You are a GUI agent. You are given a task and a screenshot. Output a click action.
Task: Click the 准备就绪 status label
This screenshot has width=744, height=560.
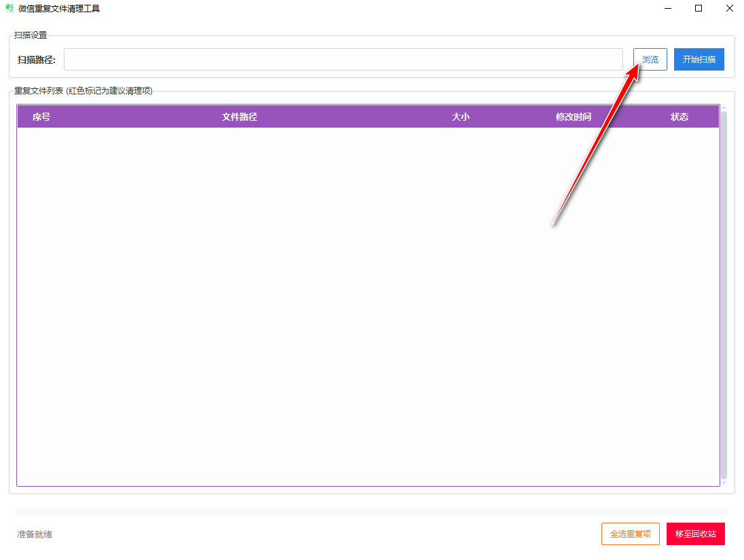point(35,534)
